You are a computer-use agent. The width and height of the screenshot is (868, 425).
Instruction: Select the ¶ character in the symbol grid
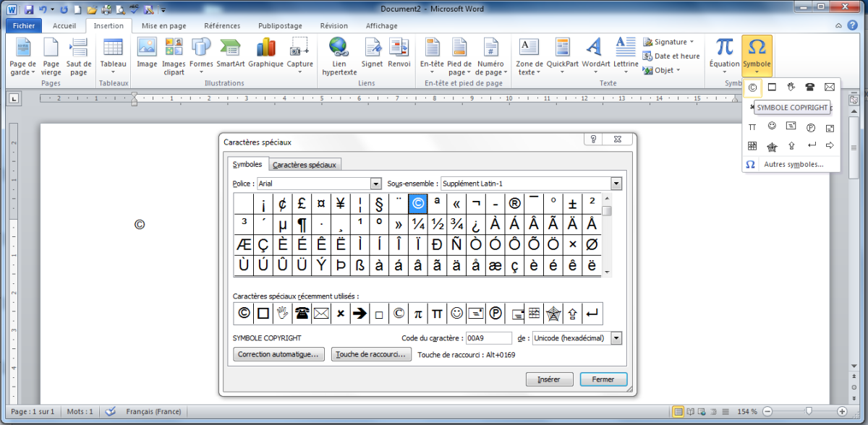click(x=301, y=224)
